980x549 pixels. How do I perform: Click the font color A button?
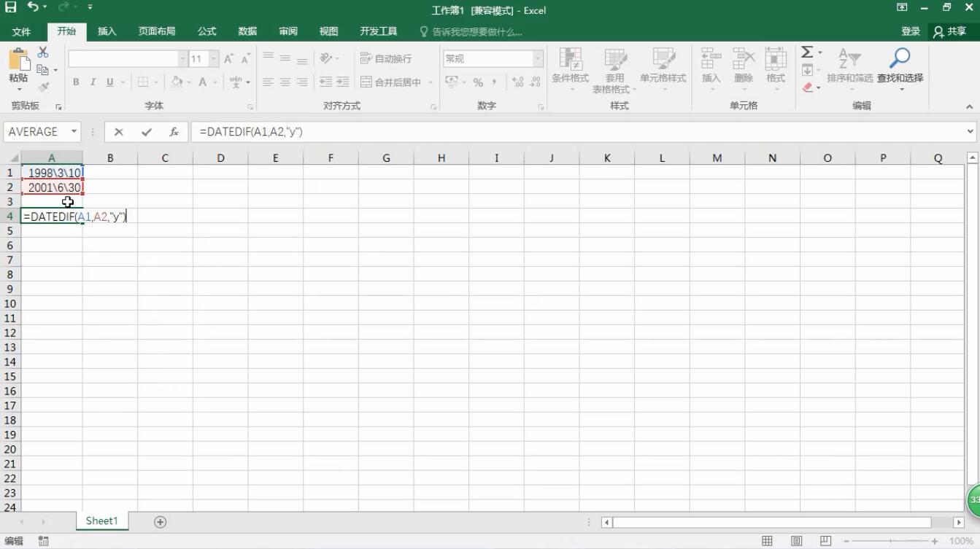203,82
